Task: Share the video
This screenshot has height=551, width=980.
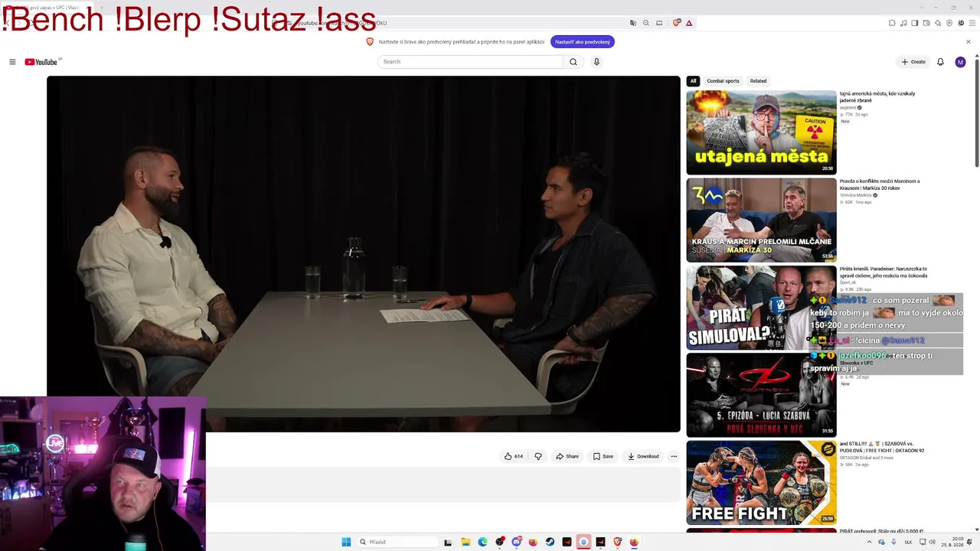Action: click(567, 456)
